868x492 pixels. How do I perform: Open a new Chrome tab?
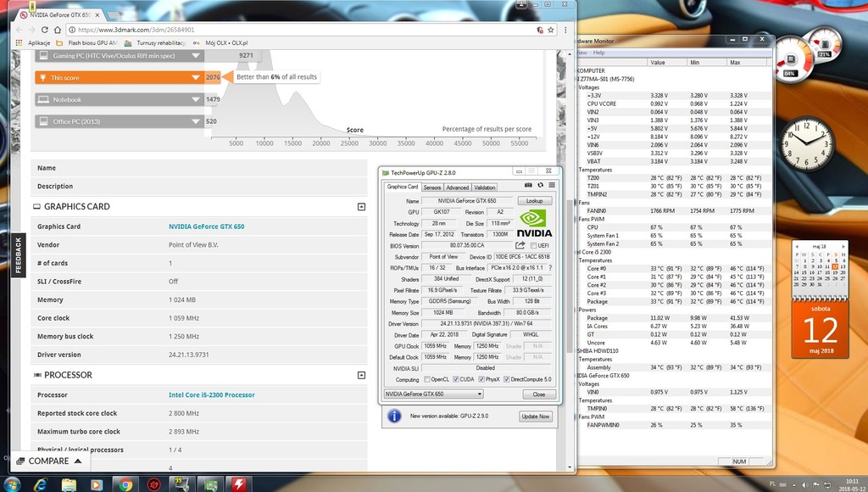click(x=114, y=15)
